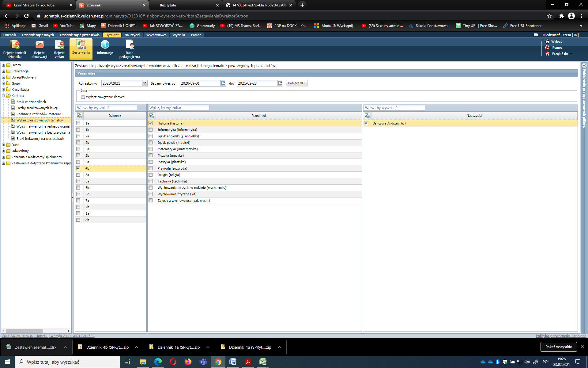Enable Wyłącz zawężanie danych checkbox
The height and width of the screenshot is (368, 588).
[x=83, y=97]
